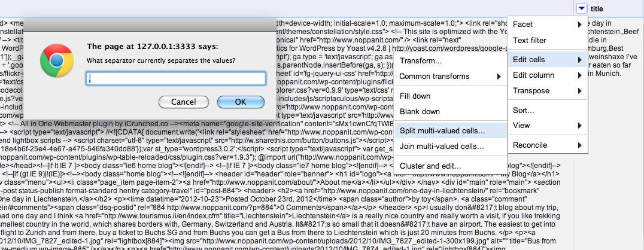Open the View submenu
The width and height of the screenshot is (644, 250).
pyautogui.click(x=546, y=126)
